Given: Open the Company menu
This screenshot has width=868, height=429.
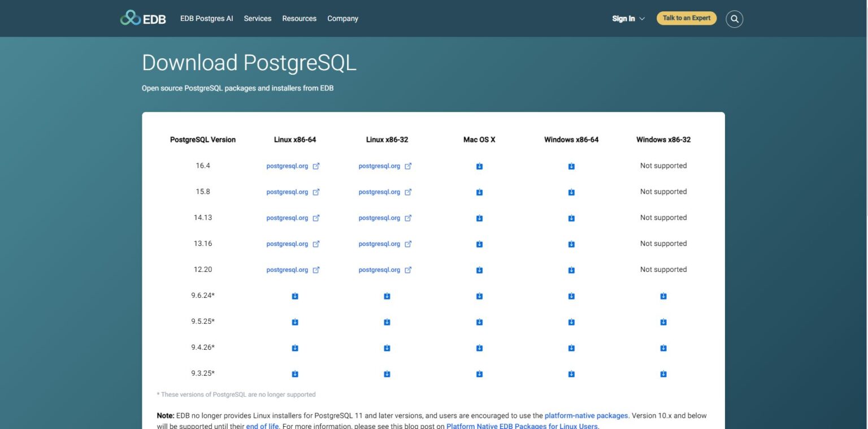Looking at the screenshot, I should click(342, 19).
